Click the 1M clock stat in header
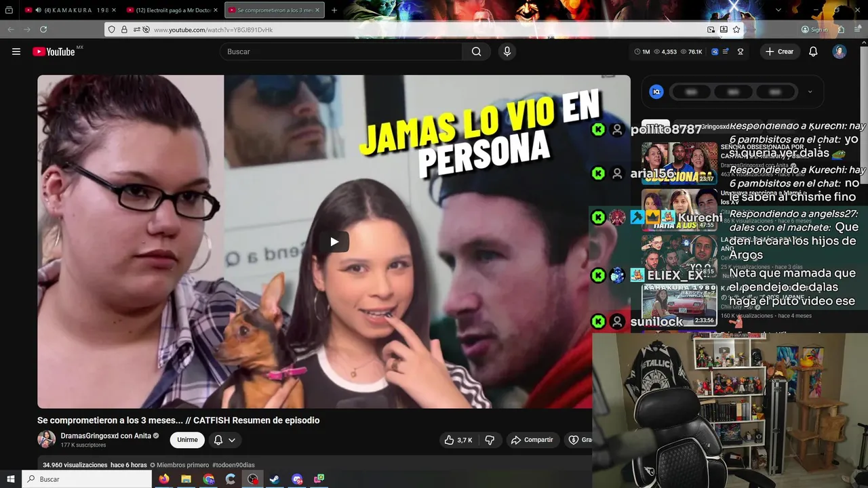Screen dimensions: 868x488 [x=642, y=52]
